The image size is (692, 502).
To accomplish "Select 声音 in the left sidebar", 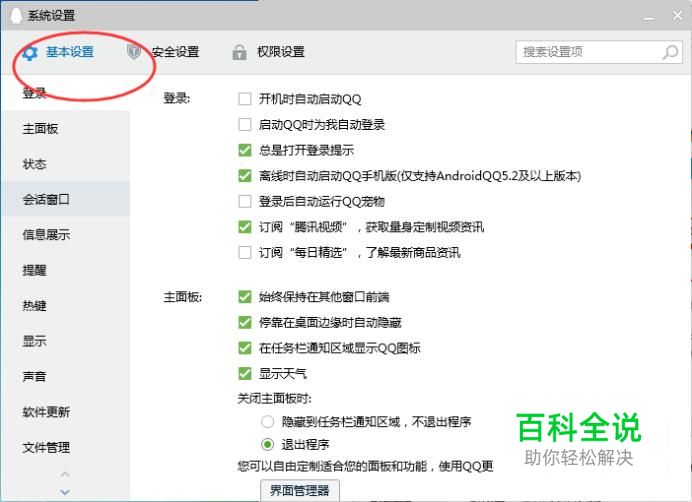I will coord(65,376).
